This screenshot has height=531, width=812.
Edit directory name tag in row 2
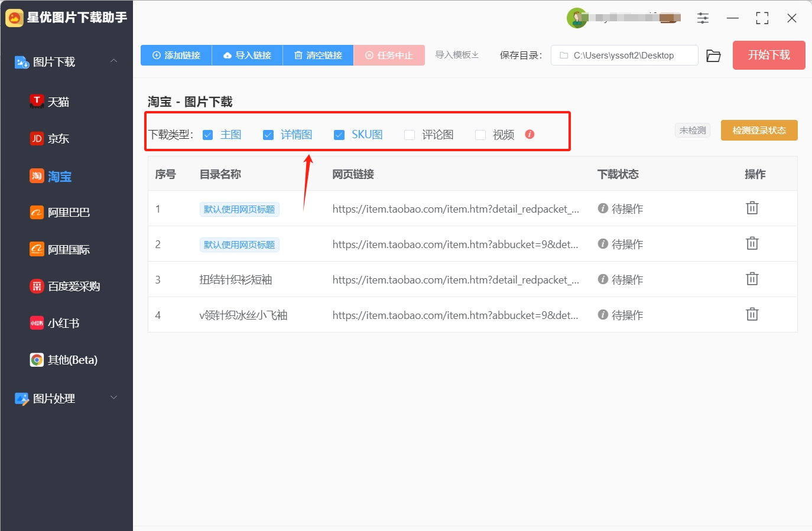click(x=239, y=245)
